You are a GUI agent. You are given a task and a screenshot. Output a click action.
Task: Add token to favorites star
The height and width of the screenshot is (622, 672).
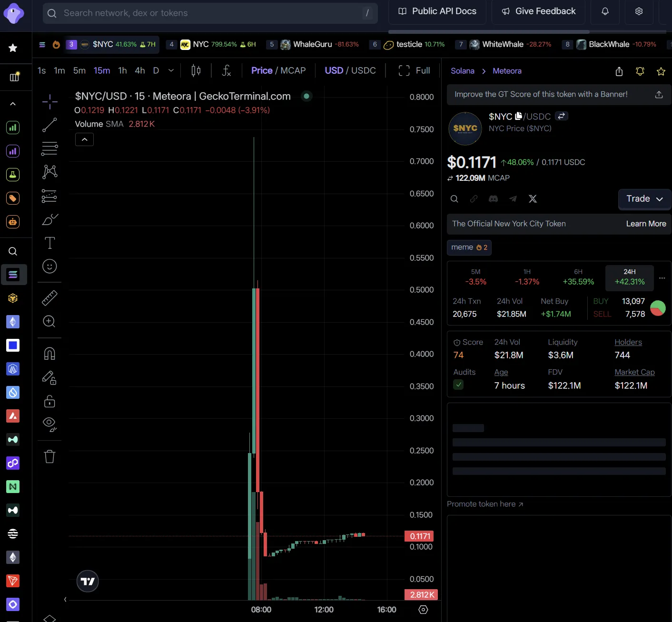pyautogui.click(x=661, y=71)
